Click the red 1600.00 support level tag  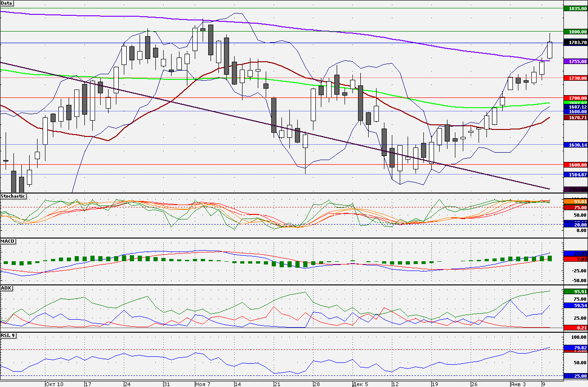point(575,165)
